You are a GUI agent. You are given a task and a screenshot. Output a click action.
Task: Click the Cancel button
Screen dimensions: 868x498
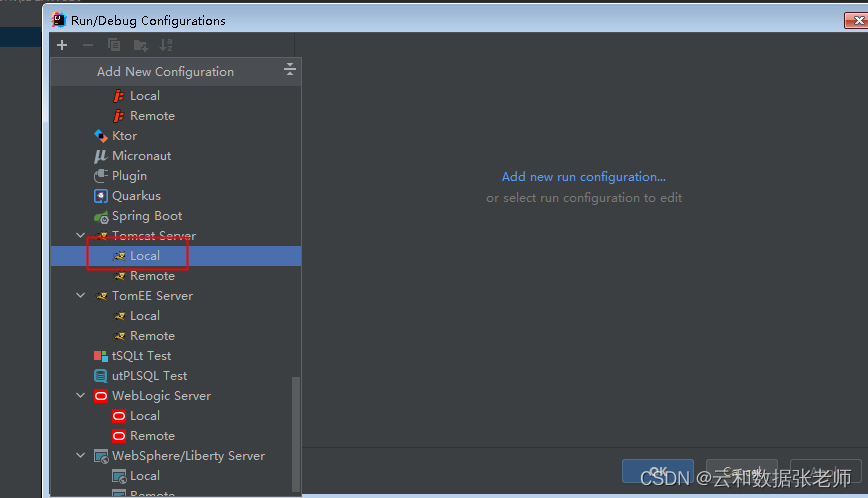pos(742,471)
